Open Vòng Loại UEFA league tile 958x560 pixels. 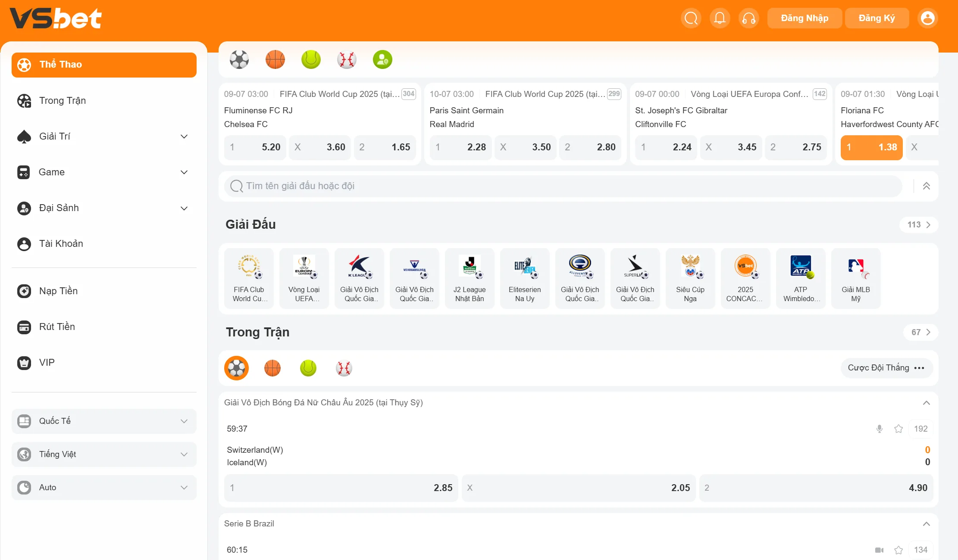coord(304,278)
